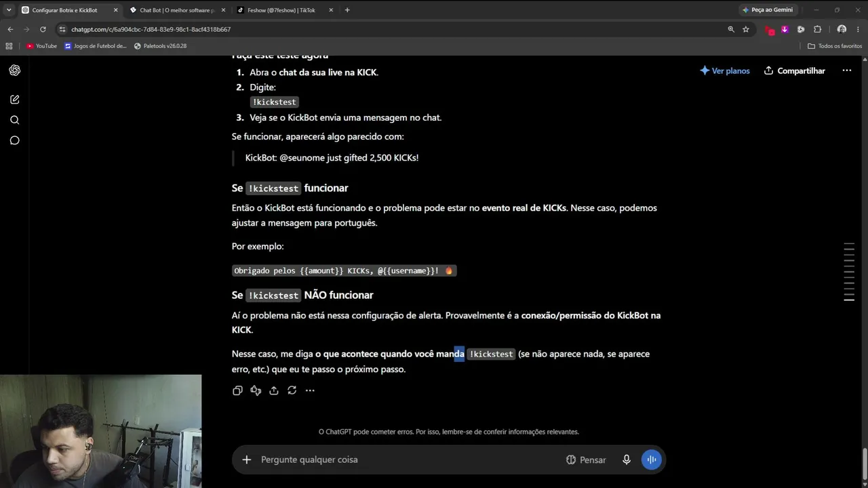Reload the current page
868x488 pixels.
coord(43,29)
